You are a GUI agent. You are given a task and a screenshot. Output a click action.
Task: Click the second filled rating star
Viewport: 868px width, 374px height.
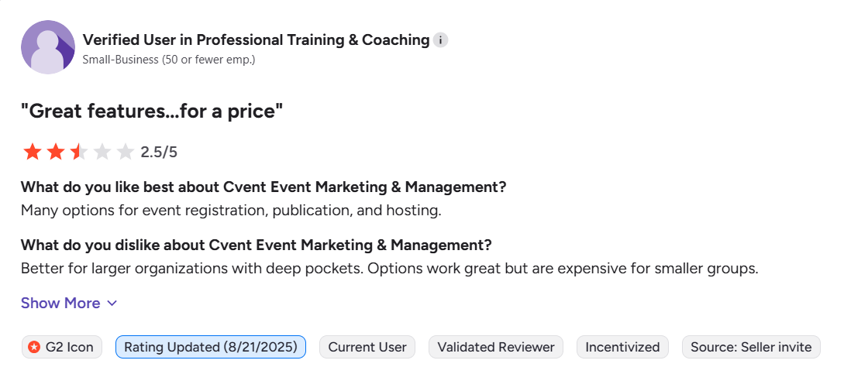[x=56, y=152]
